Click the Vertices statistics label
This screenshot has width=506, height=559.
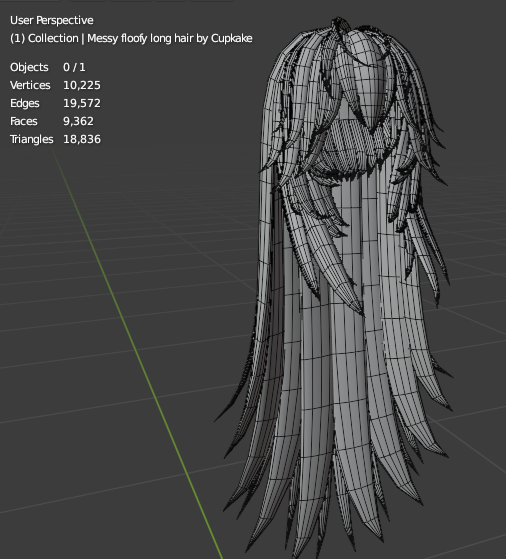pos(30,85)
